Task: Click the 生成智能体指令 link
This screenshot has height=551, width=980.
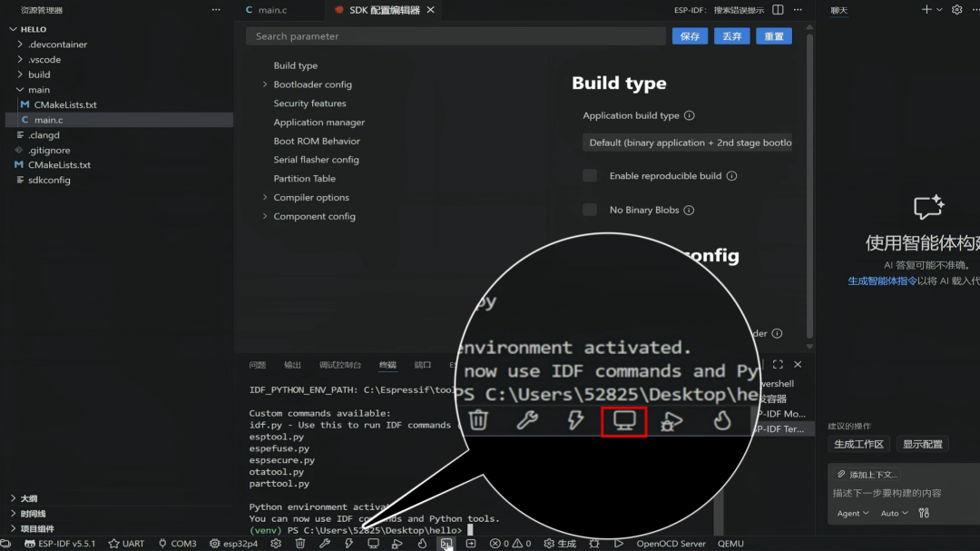Action: (x=882, y=280)
